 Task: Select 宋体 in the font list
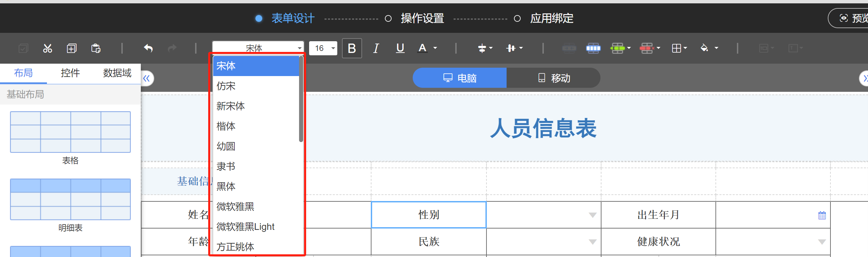pyautogui.click(x=256, y=66)
